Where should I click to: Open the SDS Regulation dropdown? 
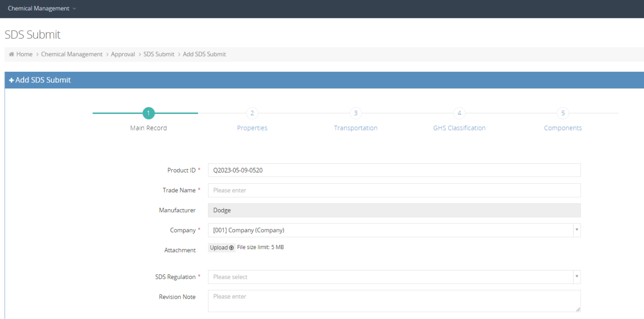click(x=394, y=277)
